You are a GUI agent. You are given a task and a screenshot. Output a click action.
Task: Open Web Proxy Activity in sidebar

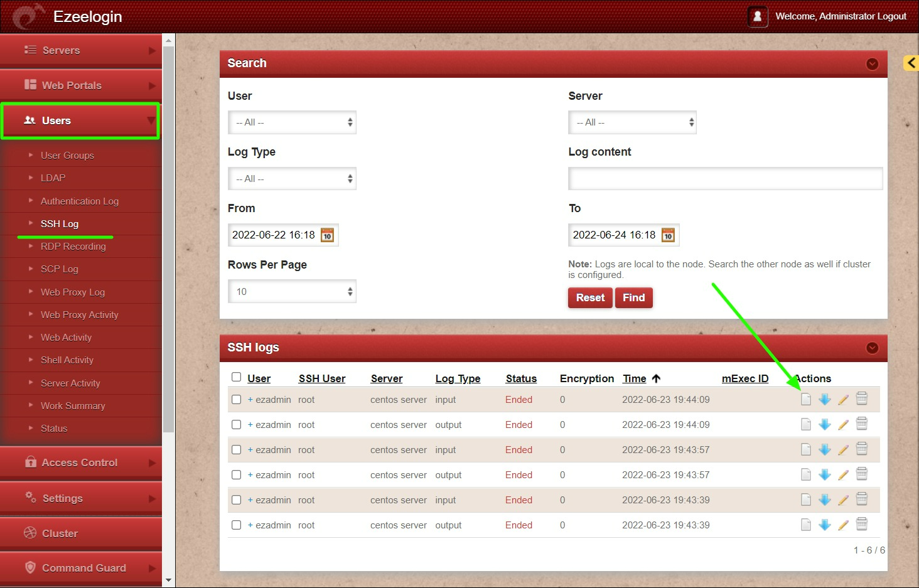[x=80, y=314]
